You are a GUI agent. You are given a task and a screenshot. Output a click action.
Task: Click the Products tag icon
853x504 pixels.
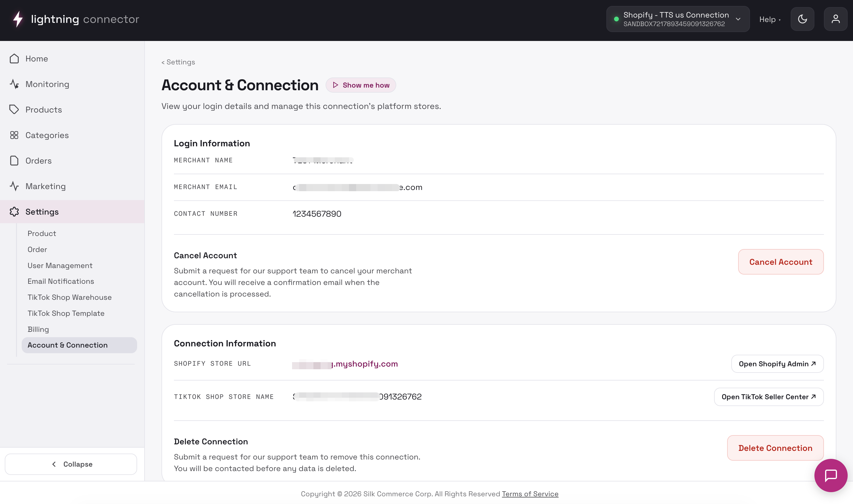pos(14,109)
